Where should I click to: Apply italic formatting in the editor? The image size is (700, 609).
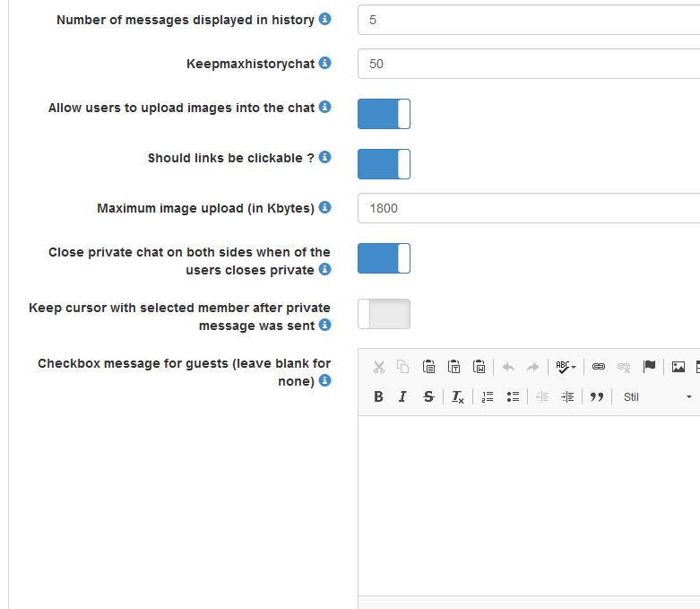(x=402, y=396)
